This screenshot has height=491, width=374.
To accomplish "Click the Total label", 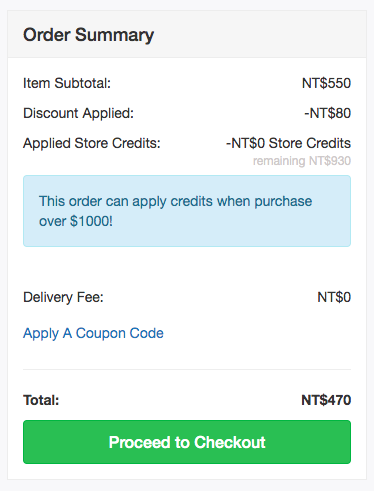I will tap(41, 400).
